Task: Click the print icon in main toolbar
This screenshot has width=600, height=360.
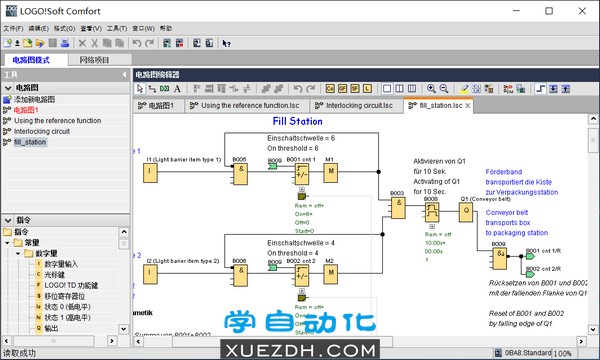Action: 65,43
